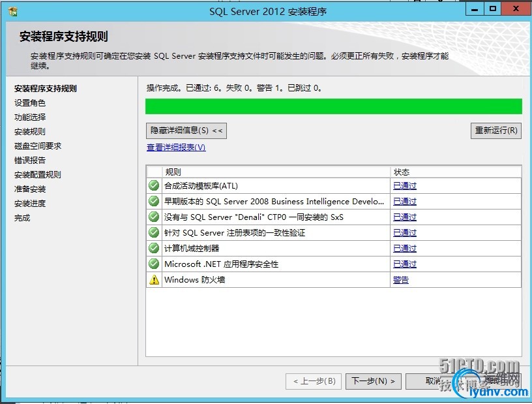
Task: Open 已通过 link for Denali CTP0 SxS rule
Action: pyautogui.click(x=405, y=217)
